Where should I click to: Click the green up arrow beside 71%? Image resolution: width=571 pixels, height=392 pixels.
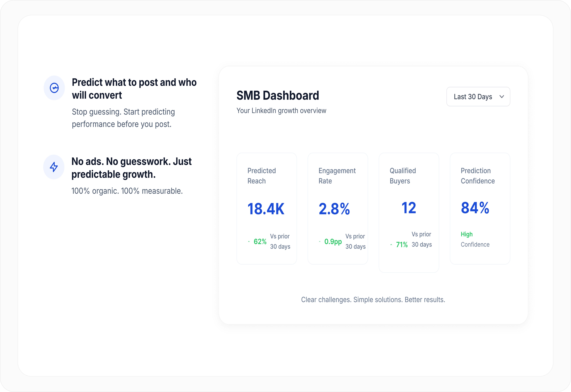pos(391,245)
